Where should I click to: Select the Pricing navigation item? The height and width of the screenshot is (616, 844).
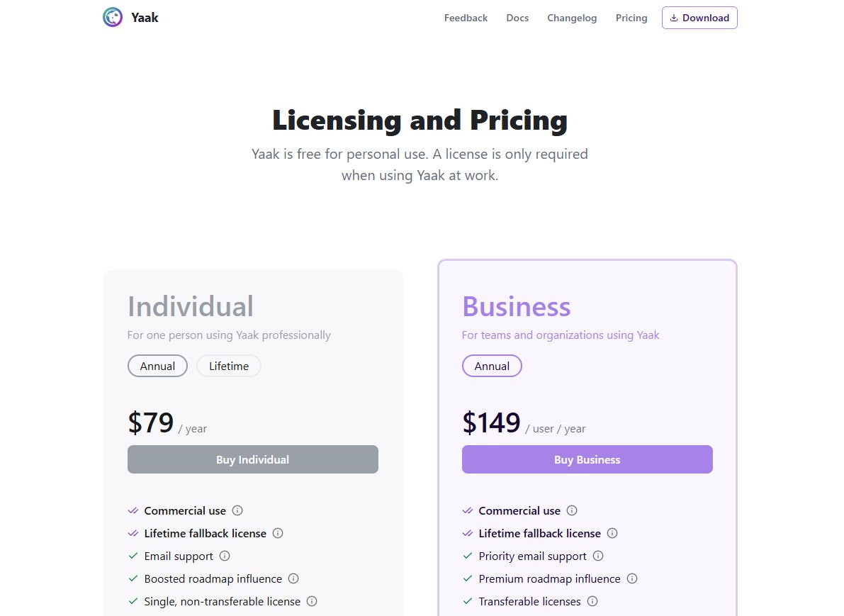pos(631,18)
